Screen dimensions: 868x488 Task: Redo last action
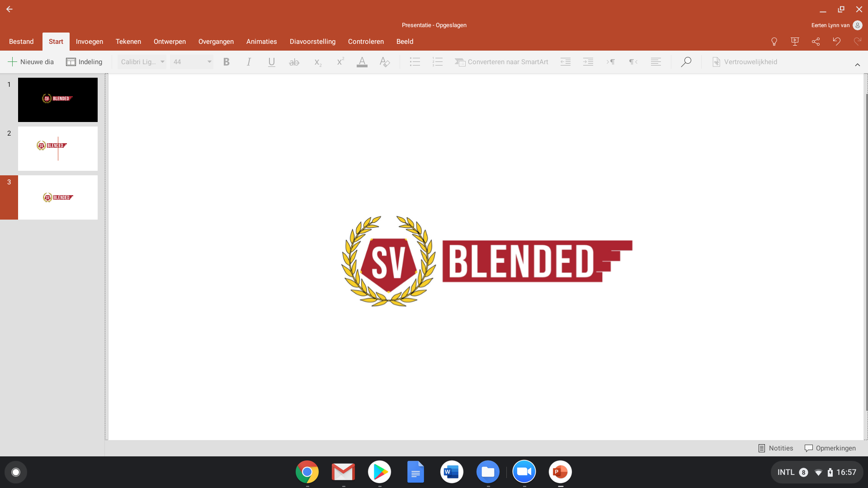(857, 42)
